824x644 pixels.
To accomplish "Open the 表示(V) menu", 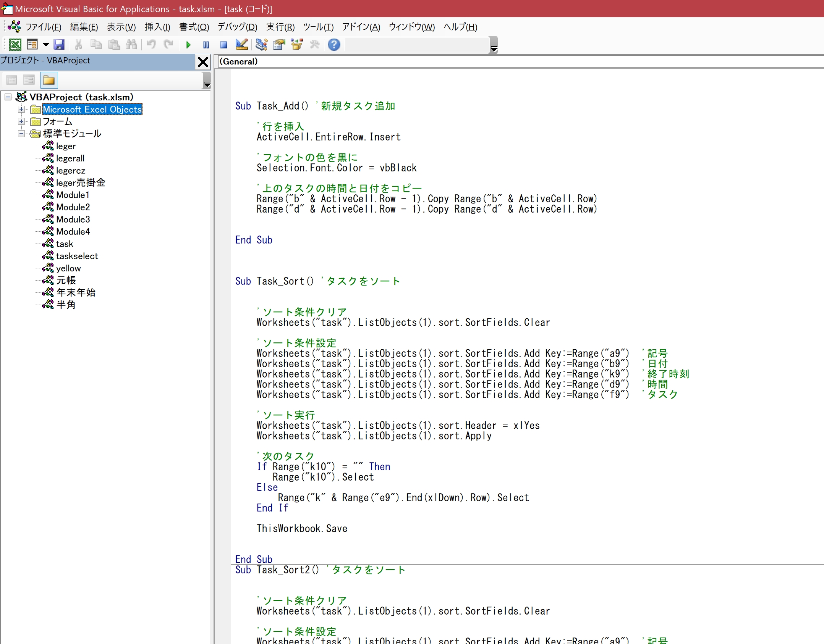I will point(121,27).
